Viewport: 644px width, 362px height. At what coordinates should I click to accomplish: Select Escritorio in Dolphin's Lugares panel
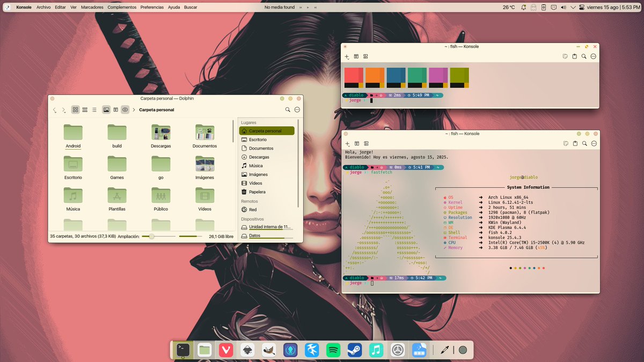coord(267,139)
